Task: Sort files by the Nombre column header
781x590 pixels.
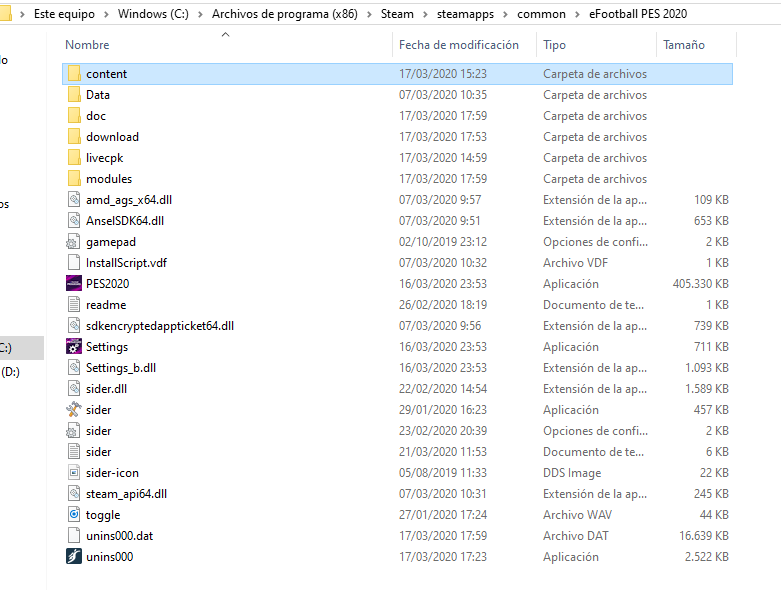Action: coord(87,45)
